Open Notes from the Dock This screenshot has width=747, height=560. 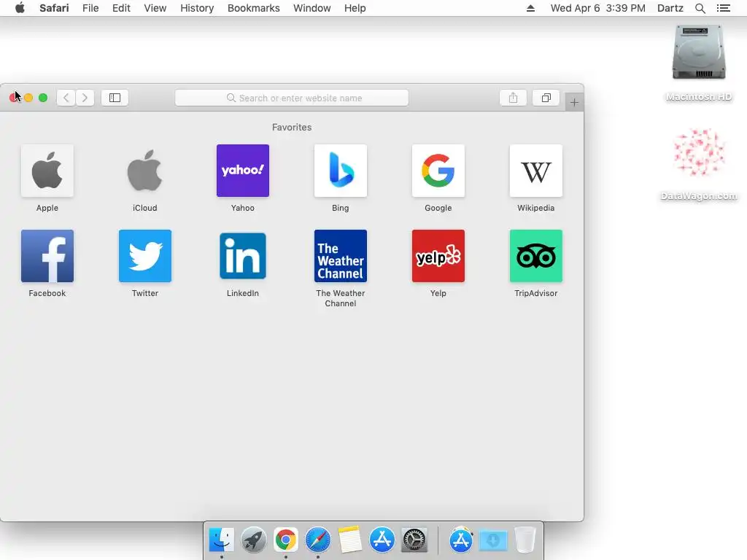(349, 540)
